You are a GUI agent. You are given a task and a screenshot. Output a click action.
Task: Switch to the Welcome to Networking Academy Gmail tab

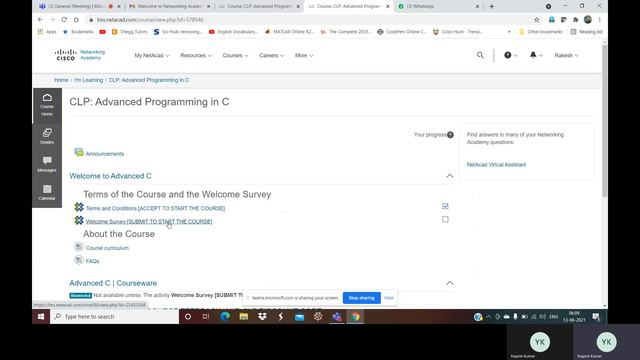(169, 7)
